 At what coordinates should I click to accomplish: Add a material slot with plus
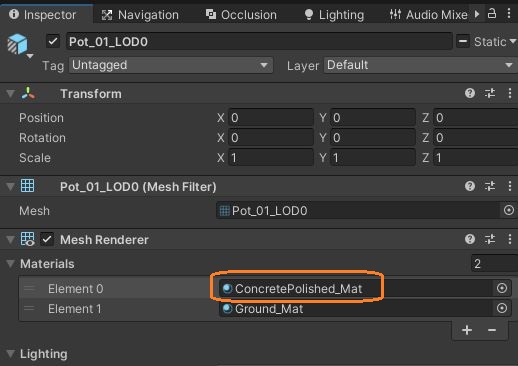click(467, 330)
